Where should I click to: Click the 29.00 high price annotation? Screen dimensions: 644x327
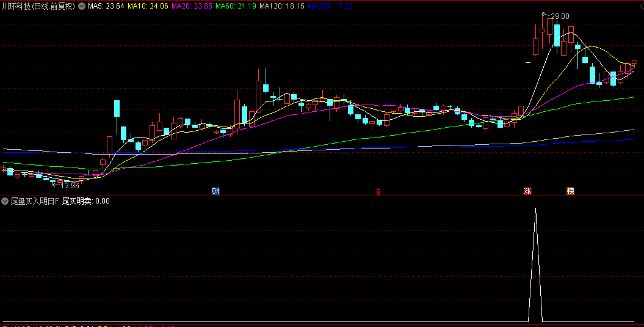coord(560,17)
